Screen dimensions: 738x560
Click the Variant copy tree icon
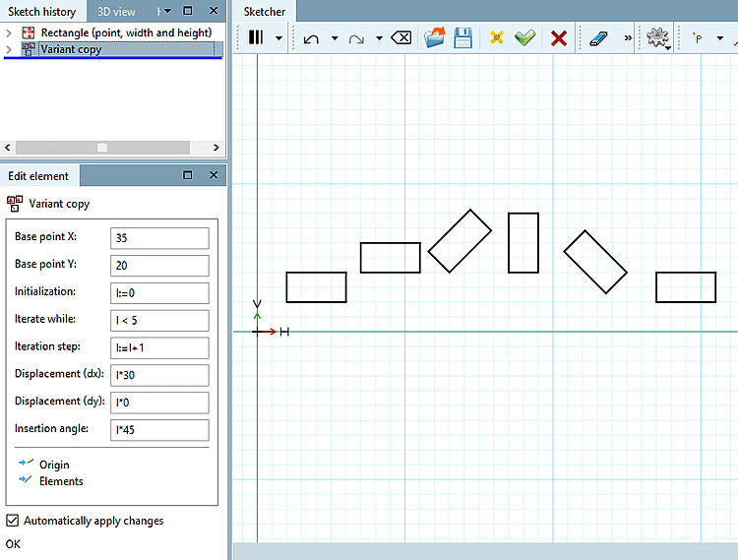click(29, 49)
